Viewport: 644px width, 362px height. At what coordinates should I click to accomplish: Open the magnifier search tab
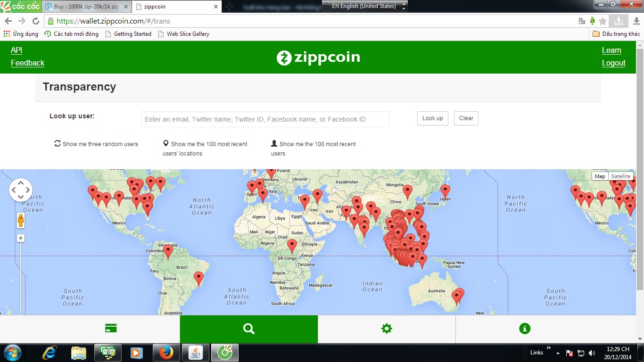coord(249,329)
